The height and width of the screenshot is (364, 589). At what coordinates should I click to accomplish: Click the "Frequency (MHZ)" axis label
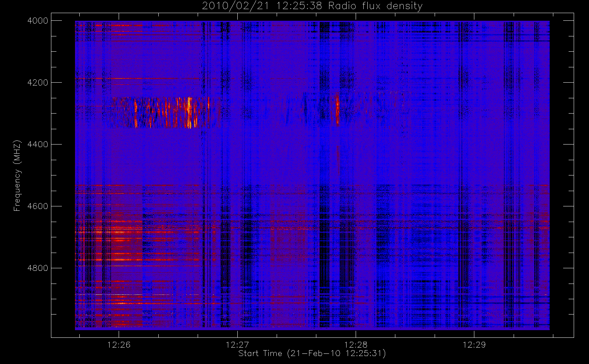click(17, 175)
